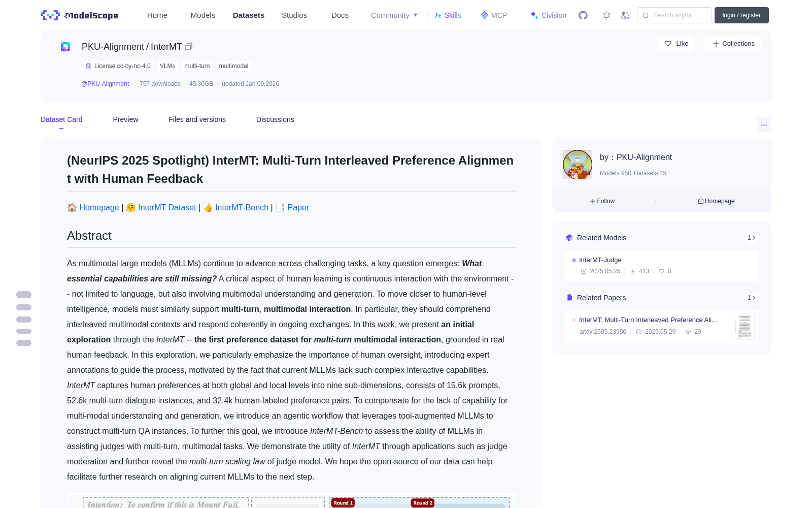Click the "Datasets 45" count

pyautogui.click(x=650, y=173)
